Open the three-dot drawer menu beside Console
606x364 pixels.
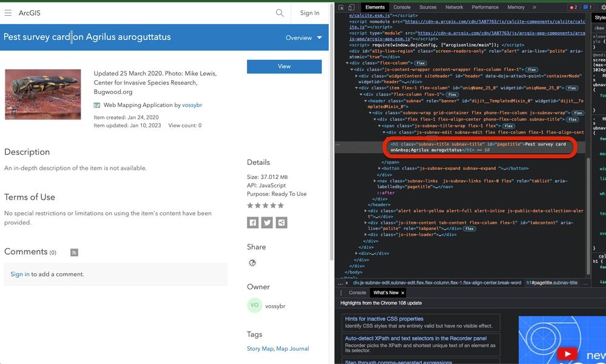pos(340,292)
